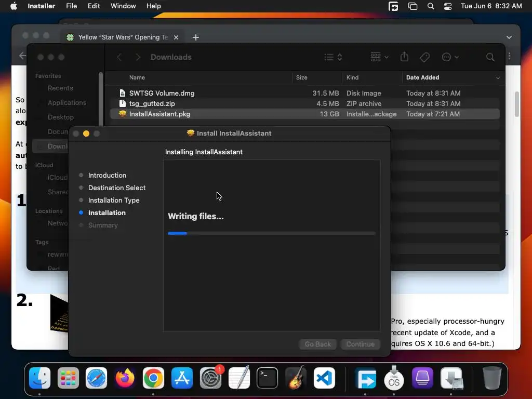Open the purple Apple Configurator Dock icon
This screenshot has width=532, height=399.
tap(422, 378)
